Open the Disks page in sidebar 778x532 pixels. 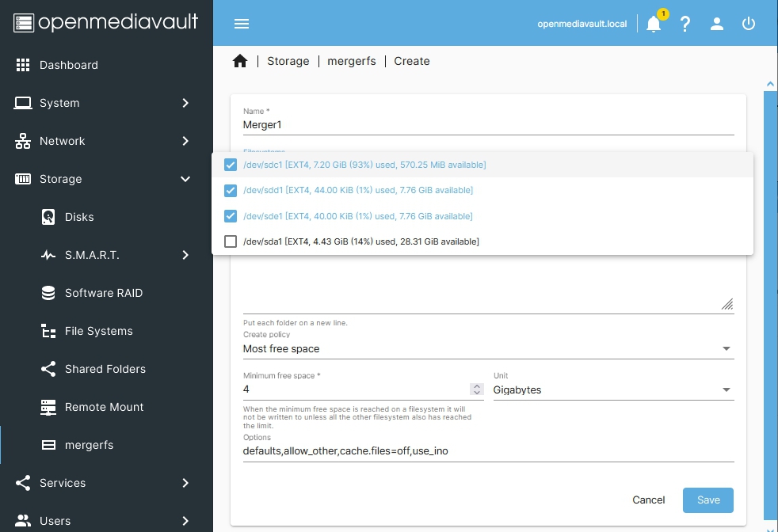tap(79, 217)
